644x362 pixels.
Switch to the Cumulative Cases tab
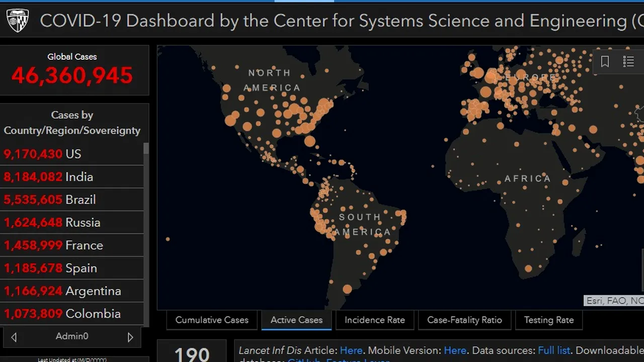212,320
